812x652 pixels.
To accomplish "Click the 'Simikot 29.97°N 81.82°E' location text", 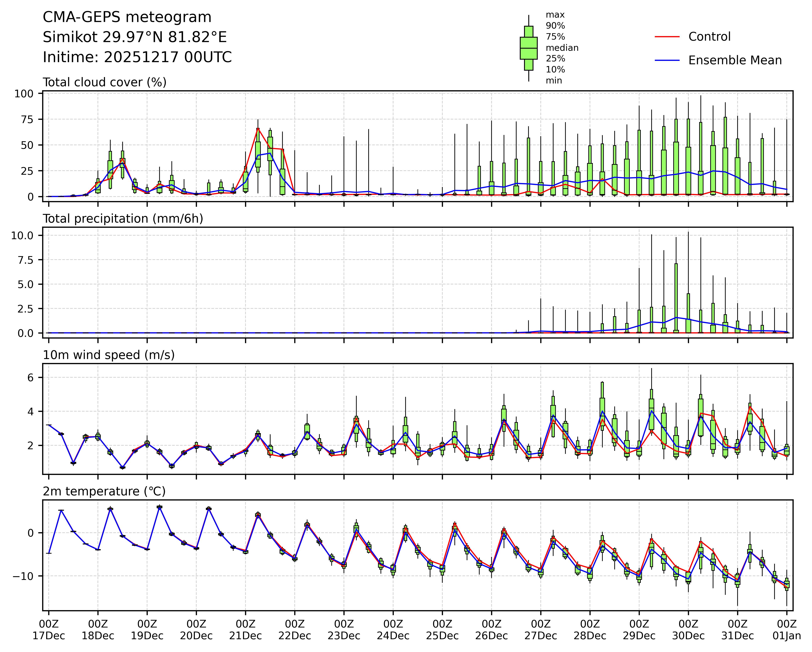I will 134,37.
